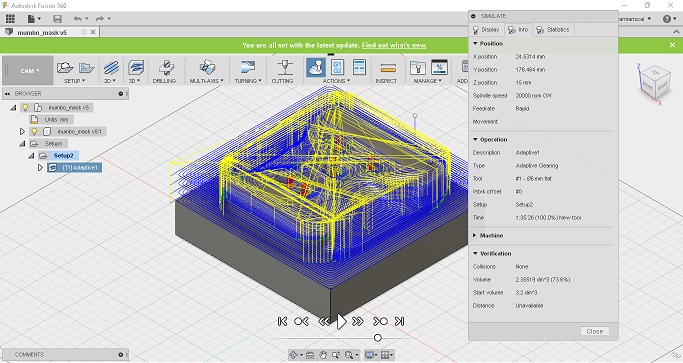Click the Setup Sheet icon
683x363 pixels.
359,68
